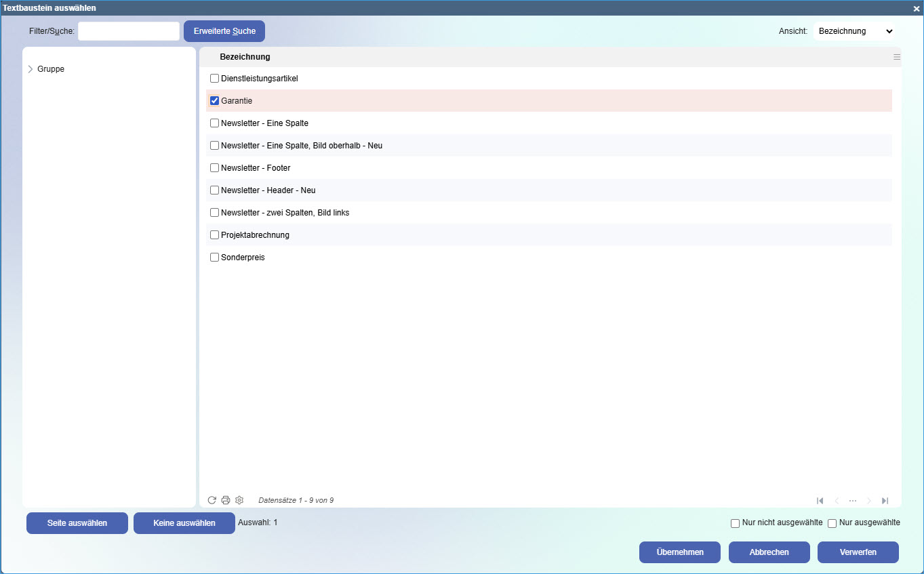Click Newsletter - Eine Spalte, Bild oberhalb - Neu text
Screen dimensions: 924x574
(x=302, y=146)
